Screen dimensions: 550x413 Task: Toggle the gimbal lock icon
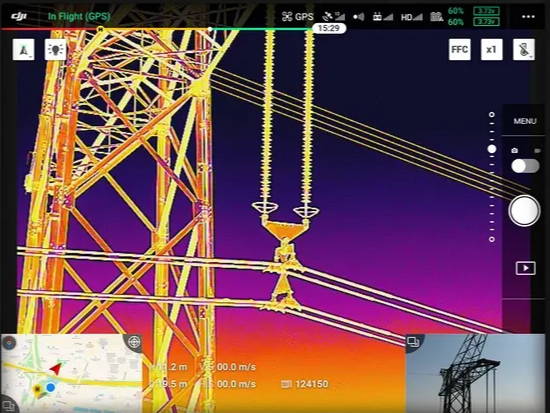point(524,49)
